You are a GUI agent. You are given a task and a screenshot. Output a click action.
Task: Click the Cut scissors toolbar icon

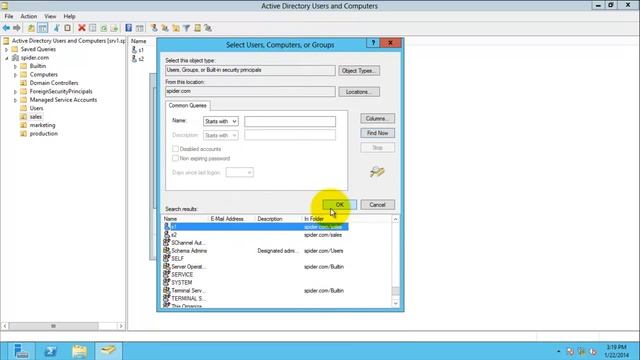pos(57,28)
